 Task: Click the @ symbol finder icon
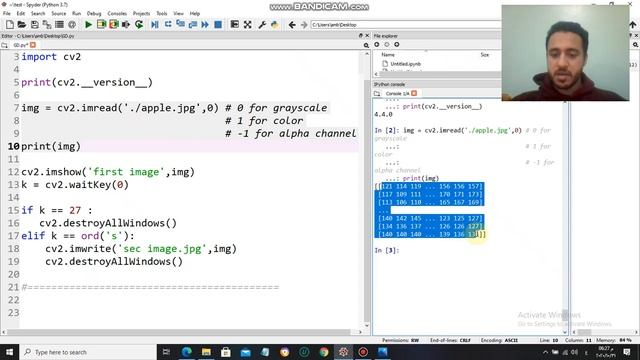pos(72,25)
